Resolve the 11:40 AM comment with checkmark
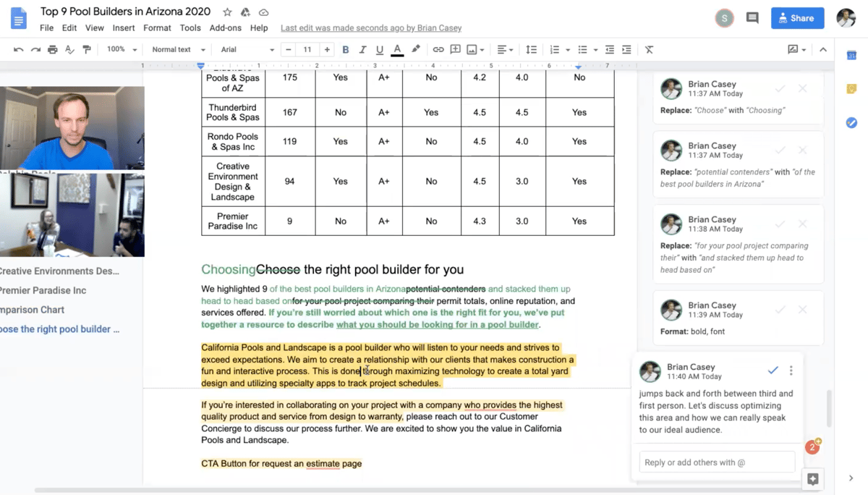Image resolution: width=868 pixels, height=495 pixels. pyautogui.click(x=773, y=370)
